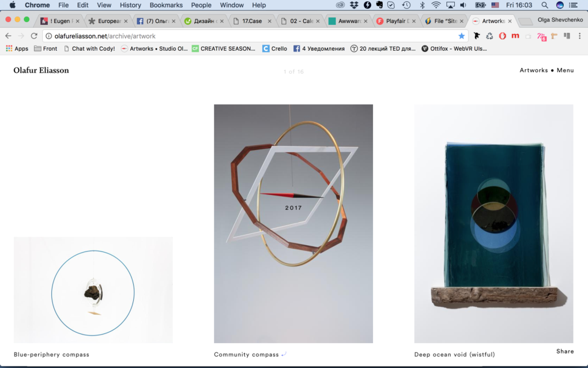The height and width of the screenshot is (368, 588).
Task: Click the AirPlay display icon
Action: (450, 5)
